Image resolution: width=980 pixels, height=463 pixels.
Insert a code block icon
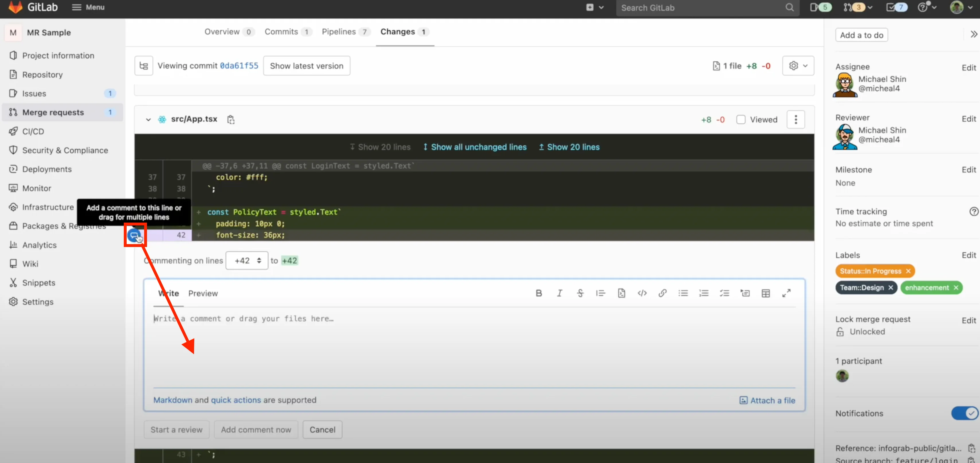642,293
